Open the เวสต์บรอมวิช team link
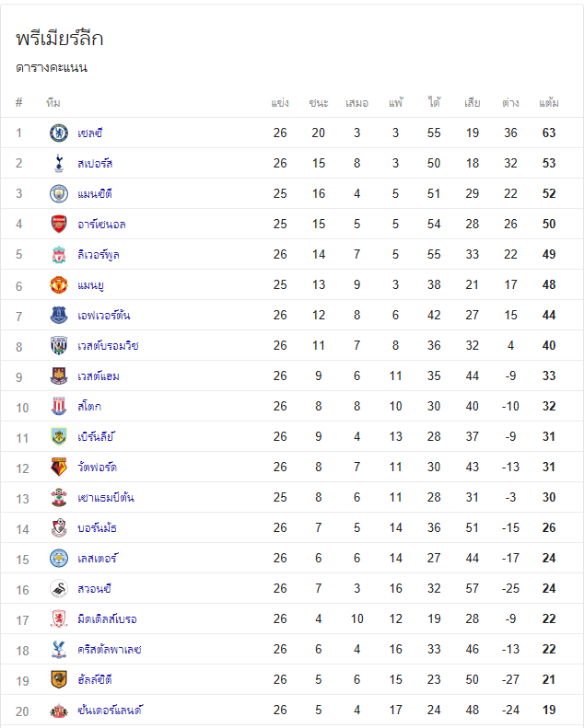 (x=109, y=346)
